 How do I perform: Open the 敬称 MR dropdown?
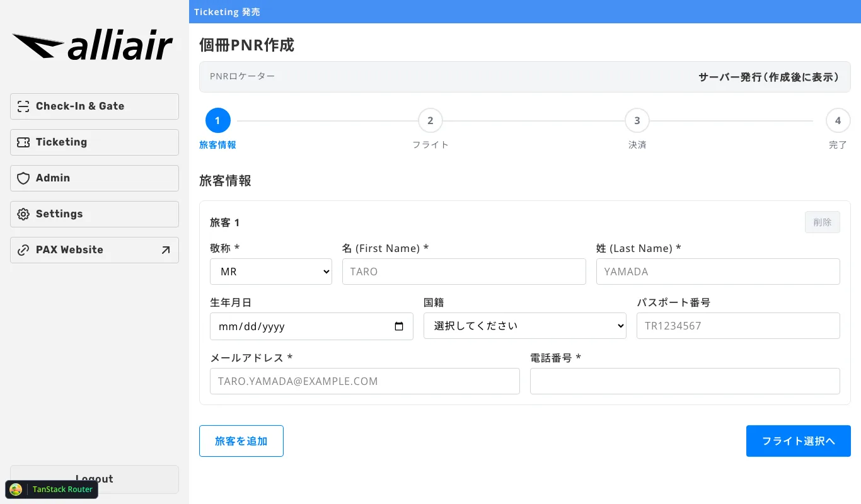(x=270, y=272)
